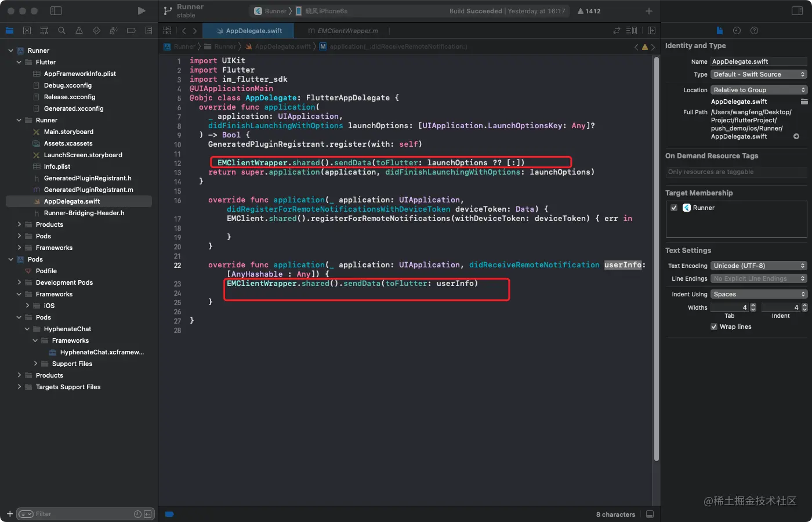Image resolution: width=812 pixels, height=522 pixels.
Task: Show the Find navigator
Action: [61, 31]
